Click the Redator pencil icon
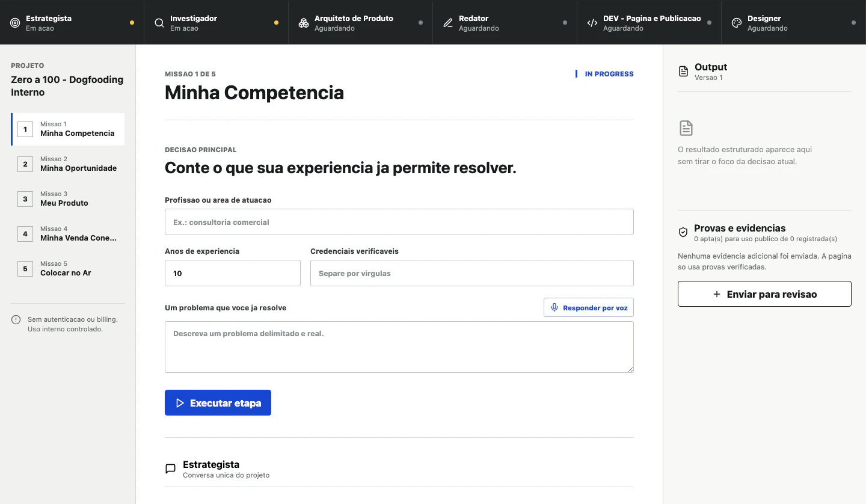 (448, 23)
